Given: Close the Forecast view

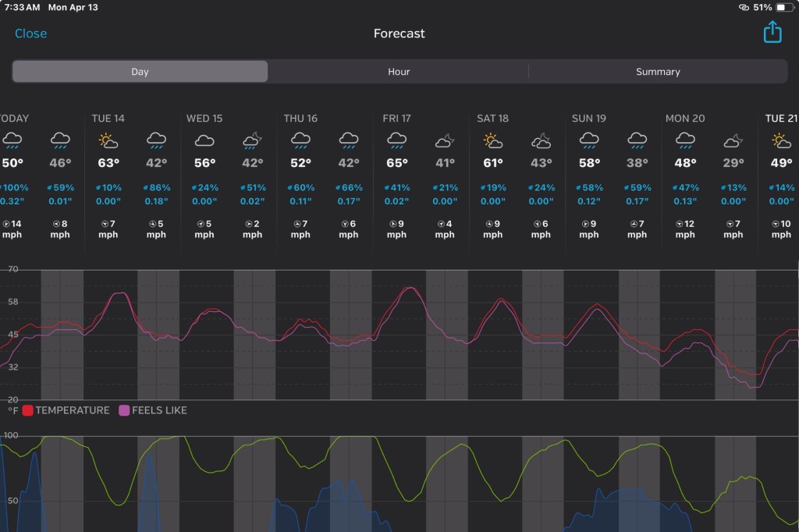Looking at the screenshot, I should 30,34.
